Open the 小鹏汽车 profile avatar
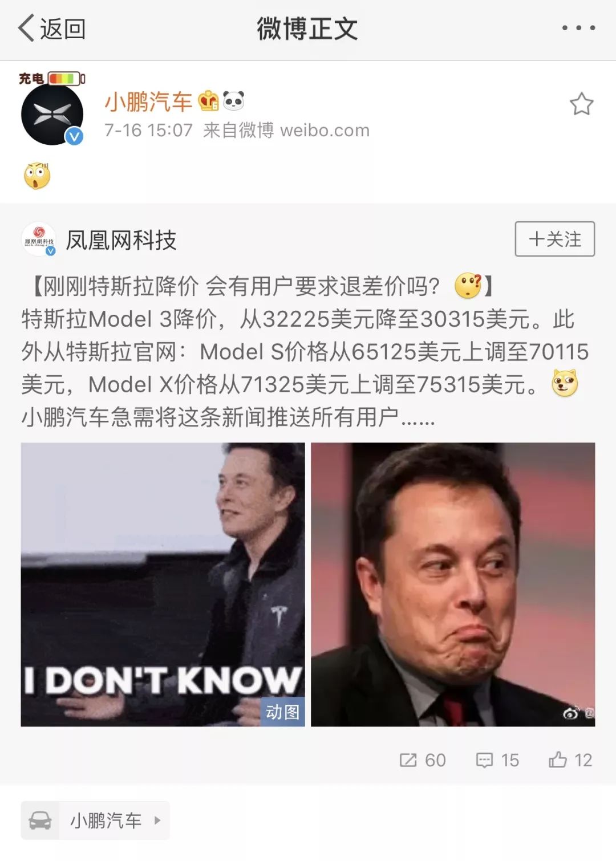 [52, 114]
